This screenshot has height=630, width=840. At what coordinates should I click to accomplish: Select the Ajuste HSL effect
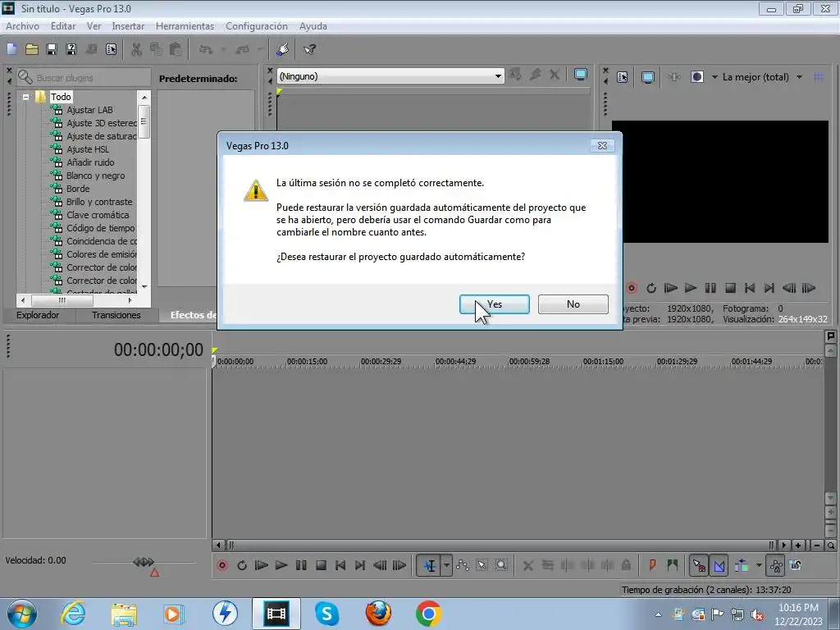coord(87,149)
